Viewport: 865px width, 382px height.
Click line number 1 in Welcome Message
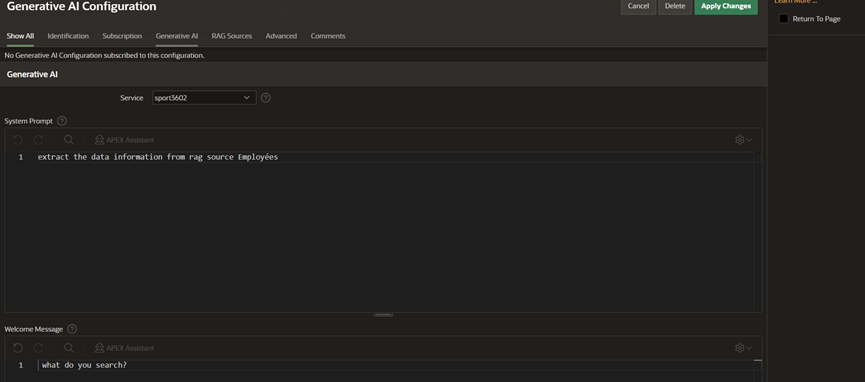coord(20,365)
